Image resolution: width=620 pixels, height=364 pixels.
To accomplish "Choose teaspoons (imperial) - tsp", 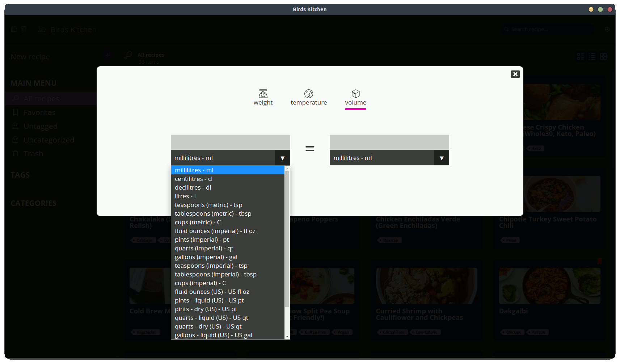I will tap(228, 266).
